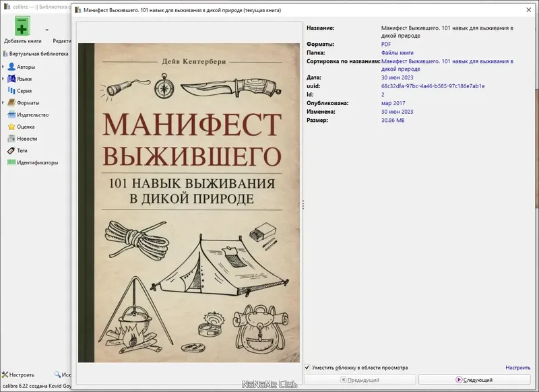539x392 pixels.
Task: Click the Series icon in the sidebar
Action: pos(11,91)
